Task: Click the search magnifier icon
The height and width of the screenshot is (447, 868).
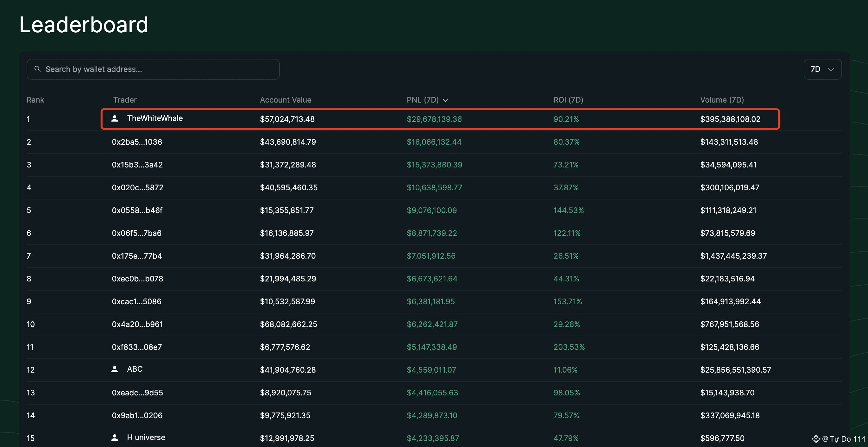Action: pyautogui.click(x=37, y=69)
